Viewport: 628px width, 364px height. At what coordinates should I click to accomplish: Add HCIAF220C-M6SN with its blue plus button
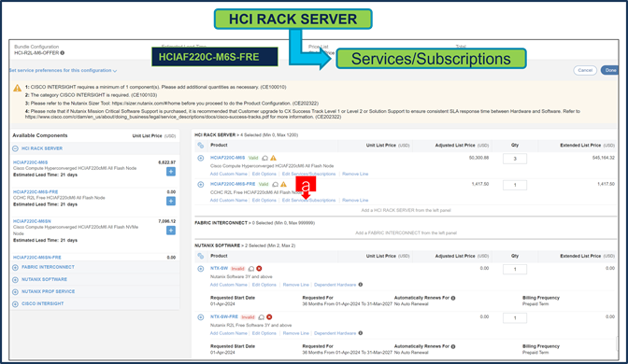pos(171,231)
